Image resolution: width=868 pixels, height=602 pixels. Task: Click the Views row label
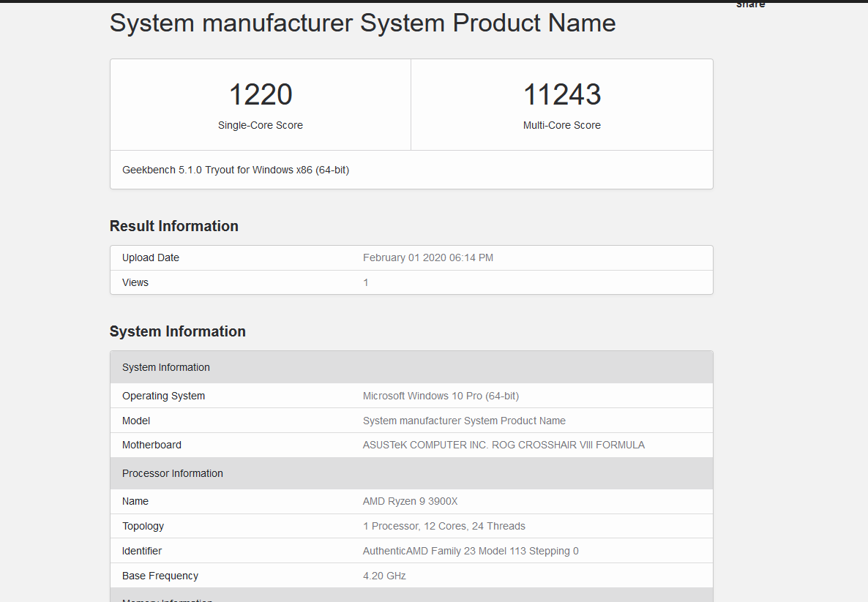pos(135,283)
